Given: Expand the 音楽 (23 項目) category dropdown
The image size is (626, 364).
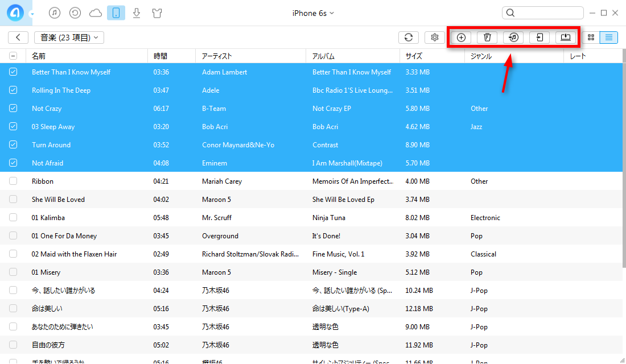Looking at the screenshot, I should (69, 38).
